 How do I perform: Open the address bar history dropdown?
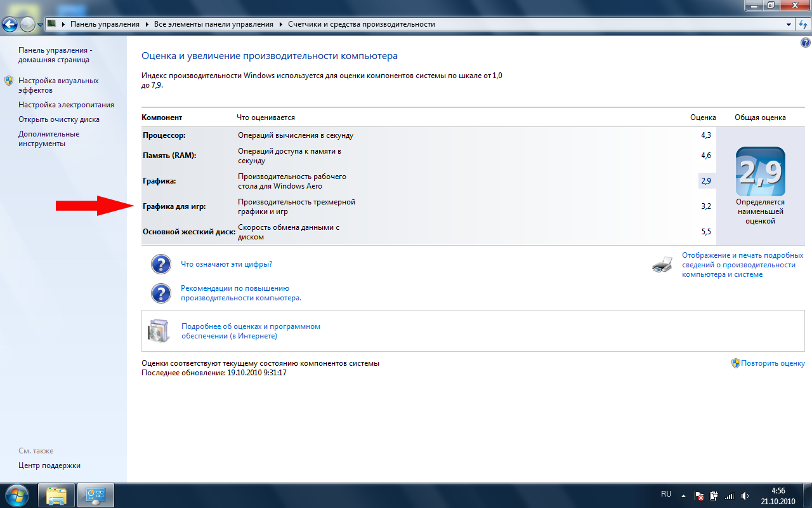[x=789, y=24]
